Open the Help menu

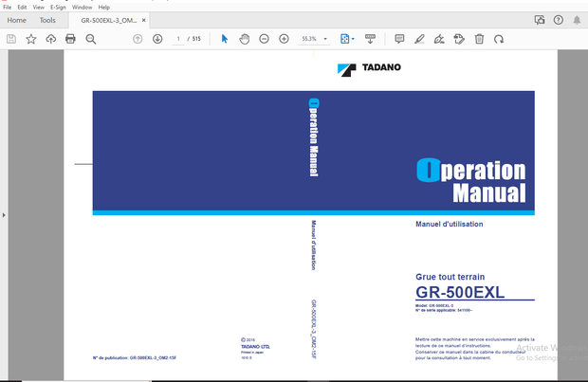click(104, 8)
